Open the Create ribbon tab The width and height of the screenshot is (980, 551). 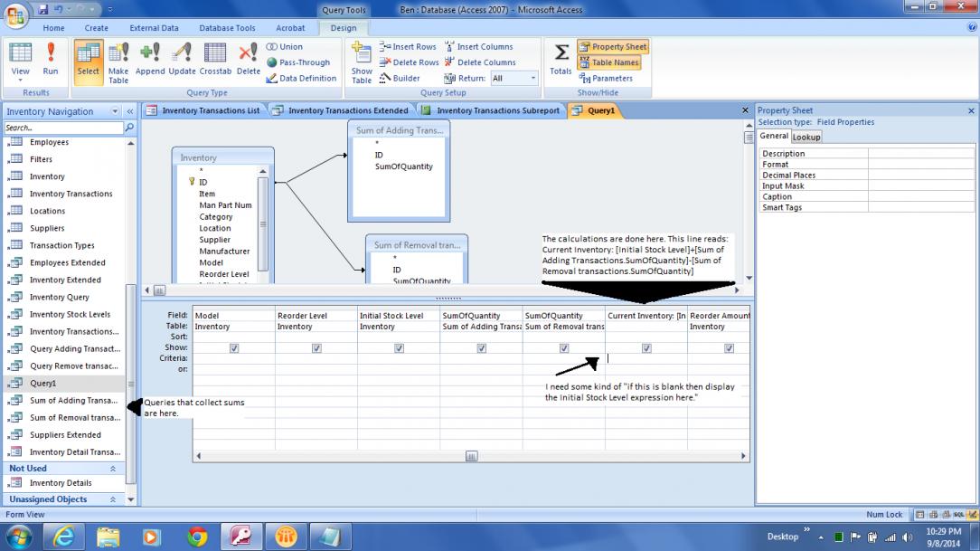tap(96, 28)
